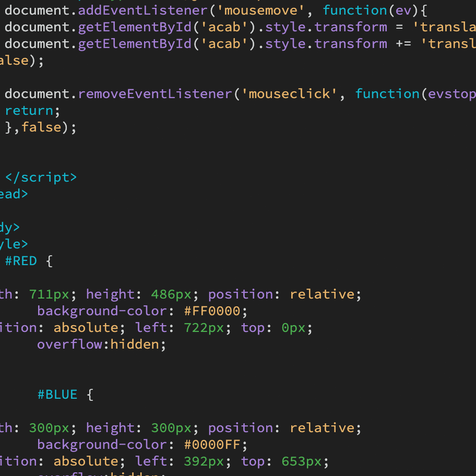
Task: Click the #FF0000 color value
Action: [x=212, y=311]
